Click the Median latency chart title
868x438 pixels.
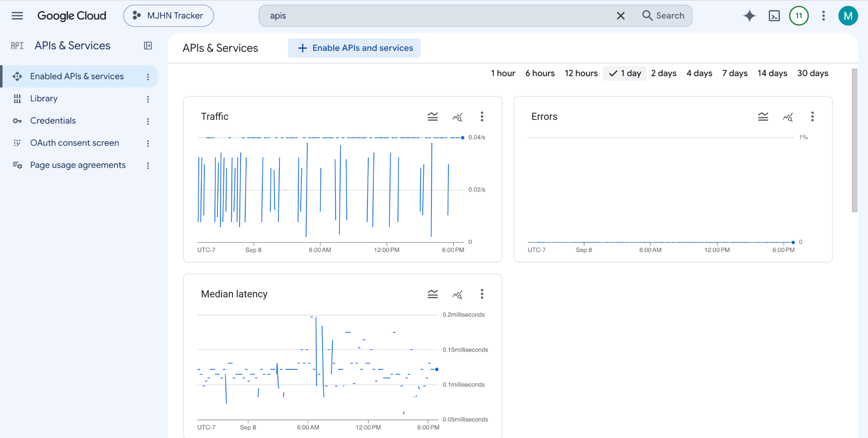point(234,294)
